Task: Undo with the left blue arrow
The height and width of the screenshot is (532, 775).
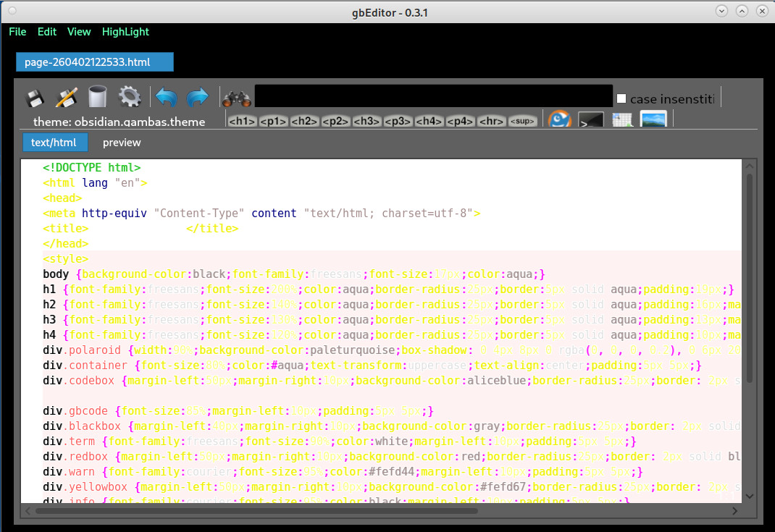Action: (167, 97)
